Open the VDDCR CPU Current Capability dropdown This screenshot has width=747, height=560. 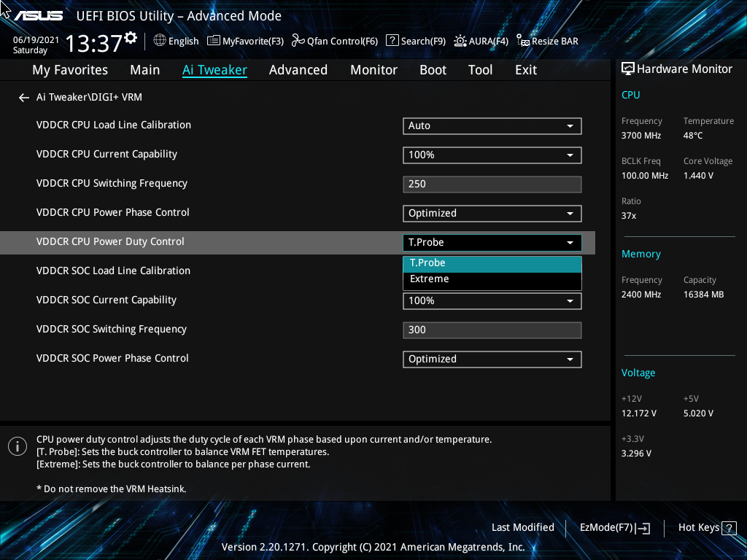coord(492,155)
